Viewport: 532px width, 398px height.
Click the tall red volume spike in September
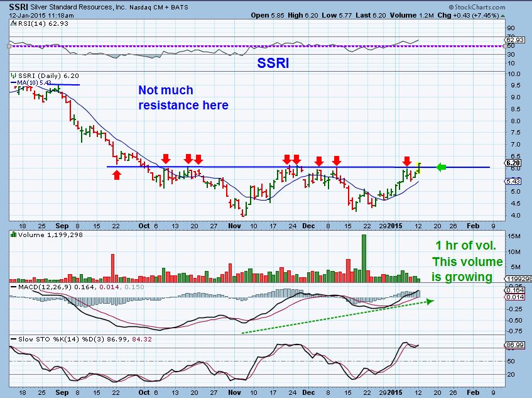pyautogui.click(x=112, y=268)
